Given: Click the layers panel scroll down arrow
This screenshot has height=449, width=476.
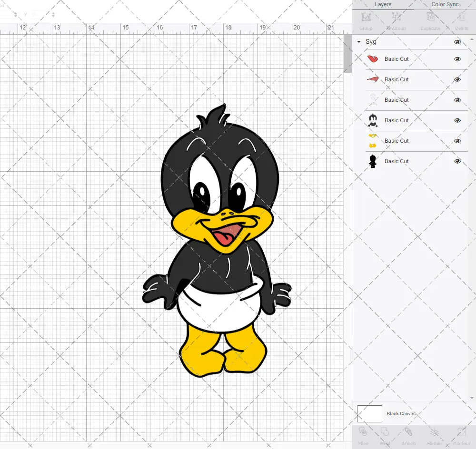Looking at the screenshot, I should coord(471,398).
